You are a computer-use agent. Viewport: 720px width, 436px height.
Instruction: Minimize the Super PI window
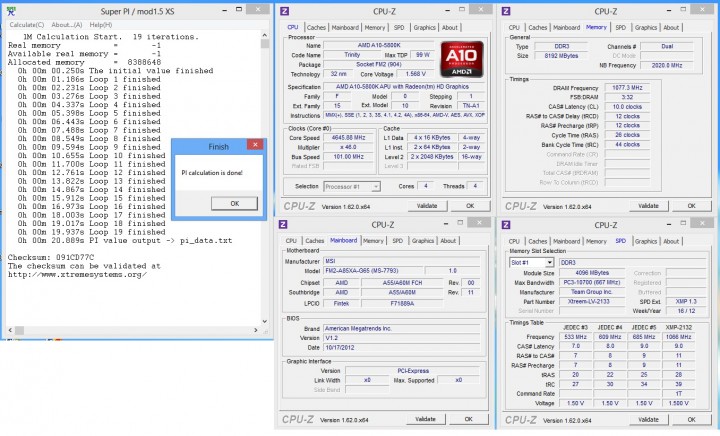point(225,9)
